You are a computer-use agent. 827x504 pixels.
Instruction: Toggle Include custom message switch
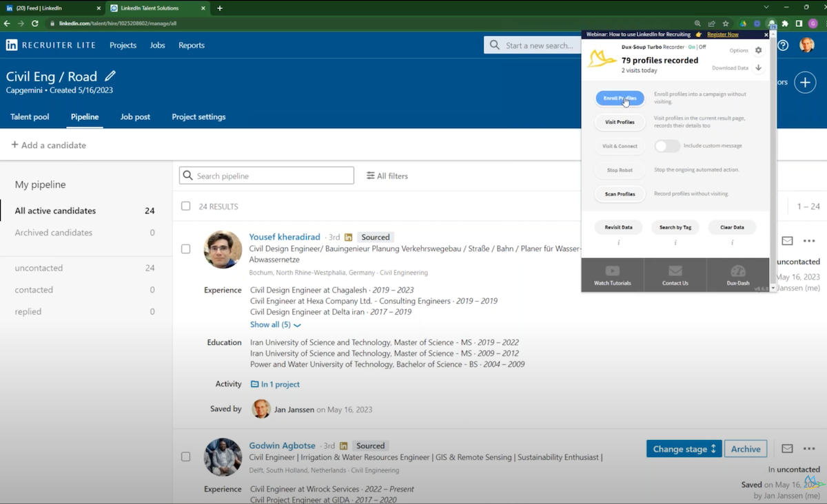666,146
